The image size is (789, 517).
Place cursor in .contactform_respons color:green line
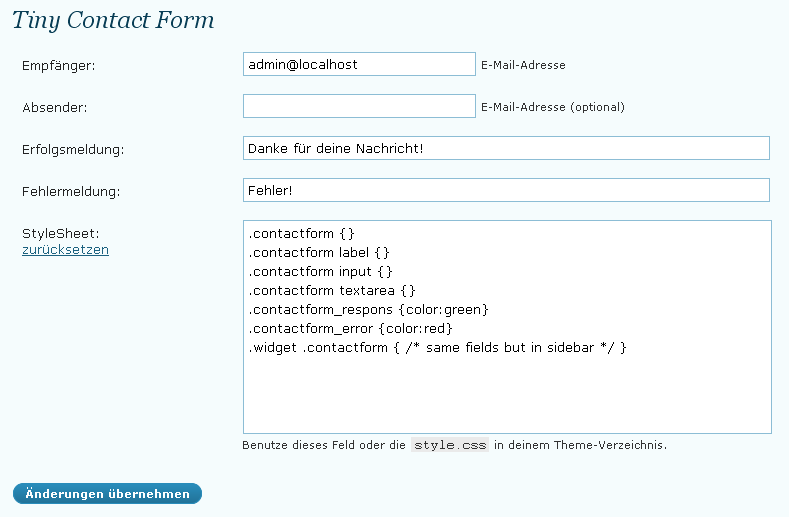[368, 310]
